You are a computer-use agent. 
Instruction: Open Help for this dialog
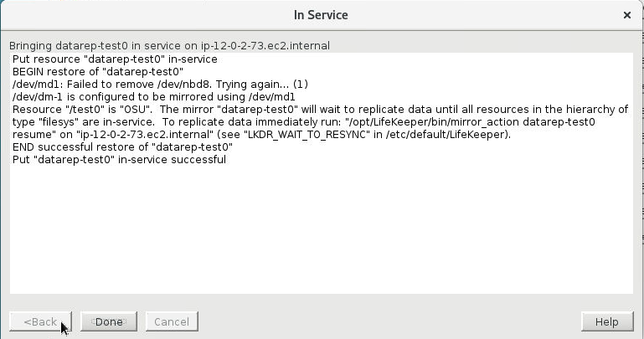(x=606, y=321)
